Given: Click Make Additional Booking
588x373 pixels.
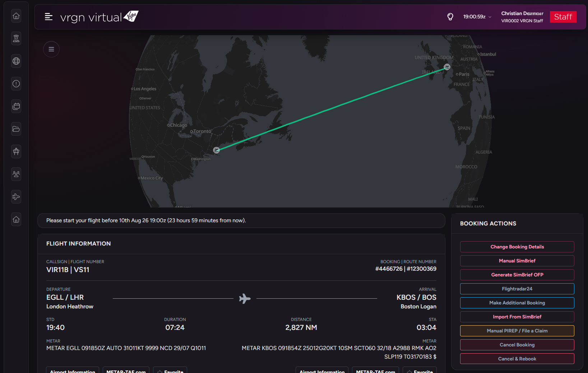Looking at the screenshot, I should click(517, 303).
